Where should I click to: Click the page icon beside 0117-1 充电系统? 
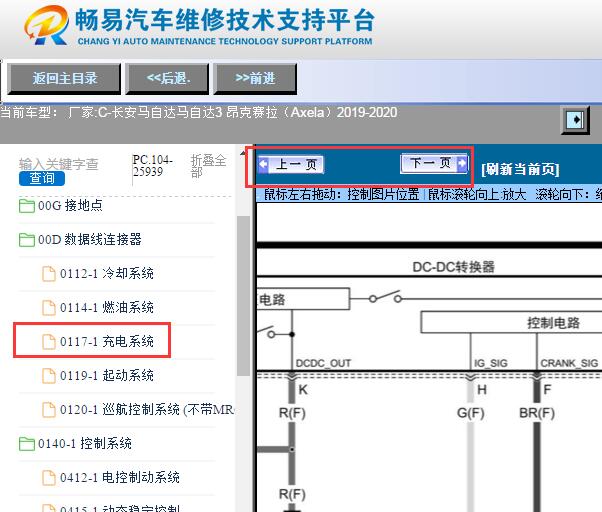click(x=49, y=341)
